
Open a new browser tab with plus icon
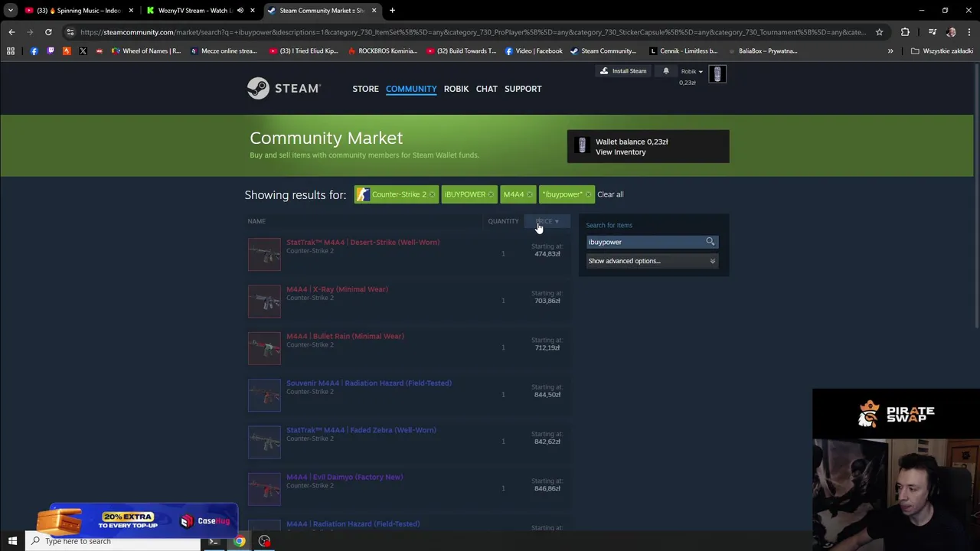tap(392, 11)
